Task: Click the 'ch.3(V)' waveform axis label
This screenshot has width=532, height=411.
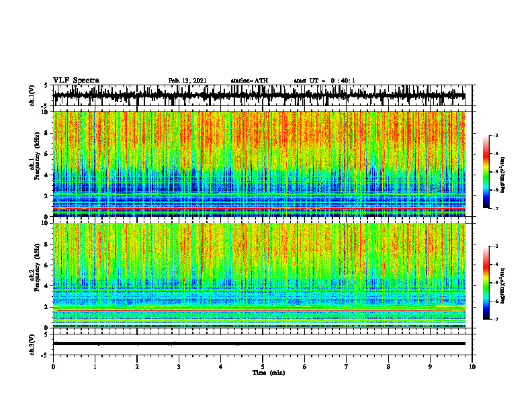Action: pos(32,345)
